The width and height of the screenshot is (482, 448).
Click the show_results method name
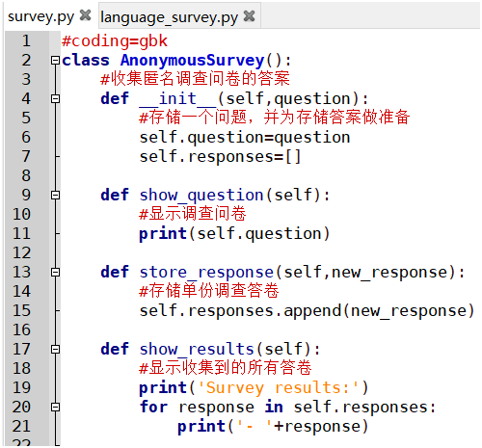197,350
